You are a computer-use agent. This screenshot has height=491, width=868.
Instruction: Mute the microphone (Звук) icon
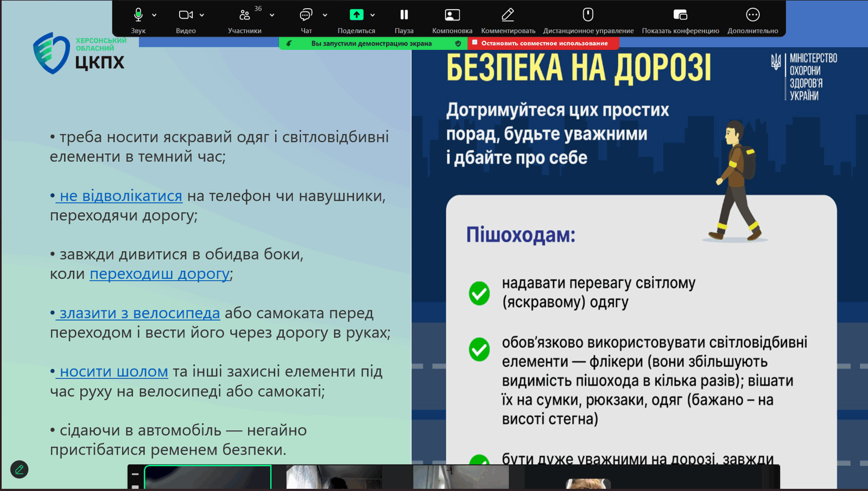(138, 15)
